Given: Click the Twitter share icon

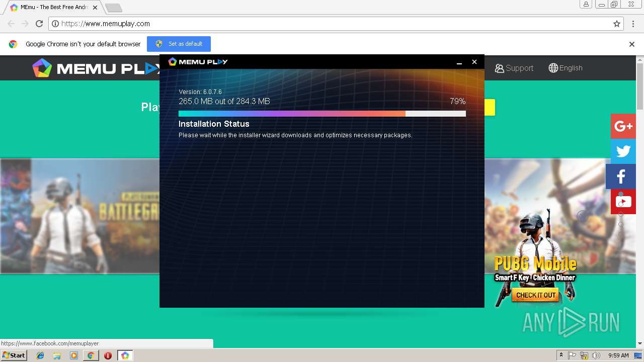Looking at the screenshot, I should coord(623,151).
